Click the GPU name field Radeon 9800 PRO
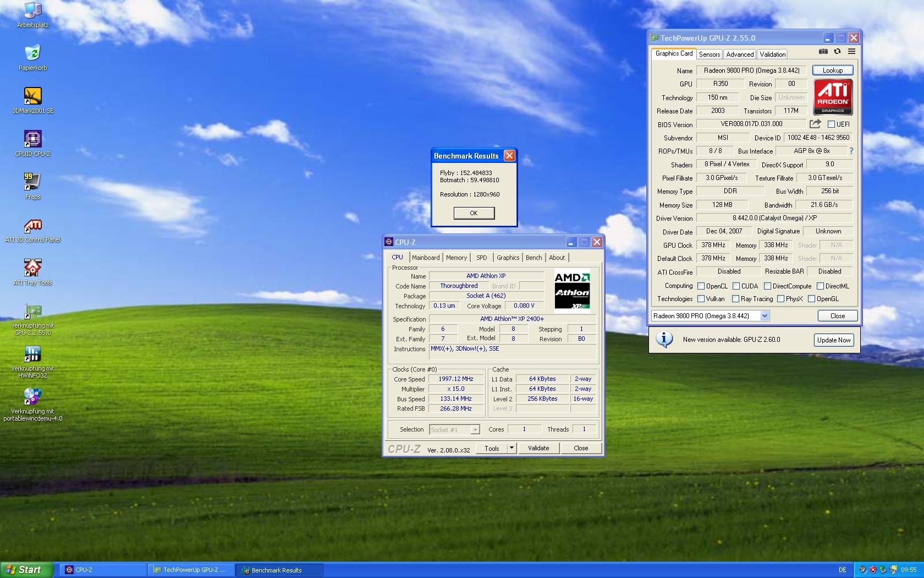This screenshot has height=578, width=924. pos(752,70)
